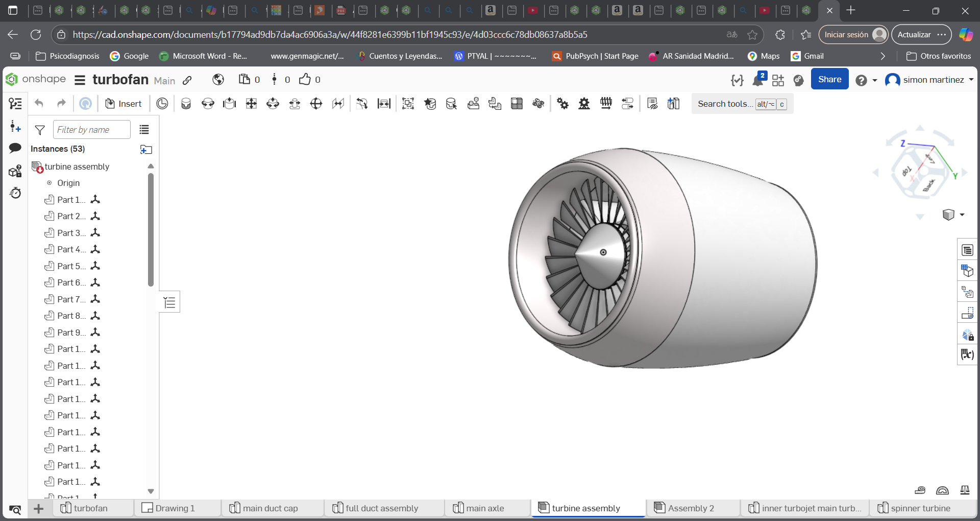Click the like thumbs-up icon
Screen dimensions: 980x521
coord(305,79)
